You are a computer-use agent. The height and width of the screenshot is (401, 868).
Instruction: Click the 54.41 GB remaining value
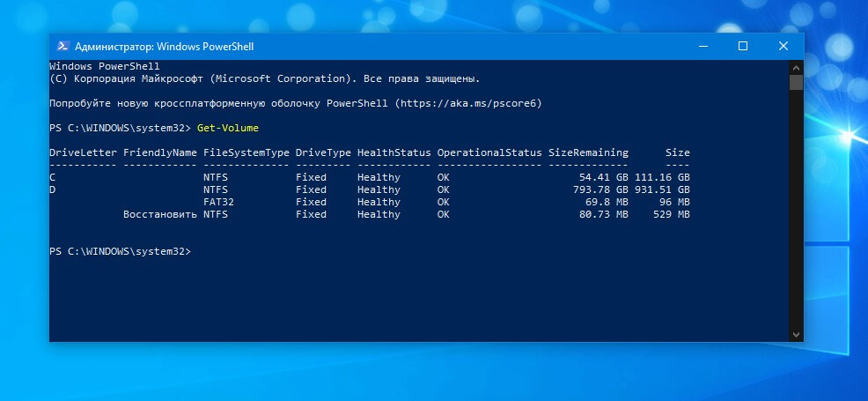click(x=604, y=177)
